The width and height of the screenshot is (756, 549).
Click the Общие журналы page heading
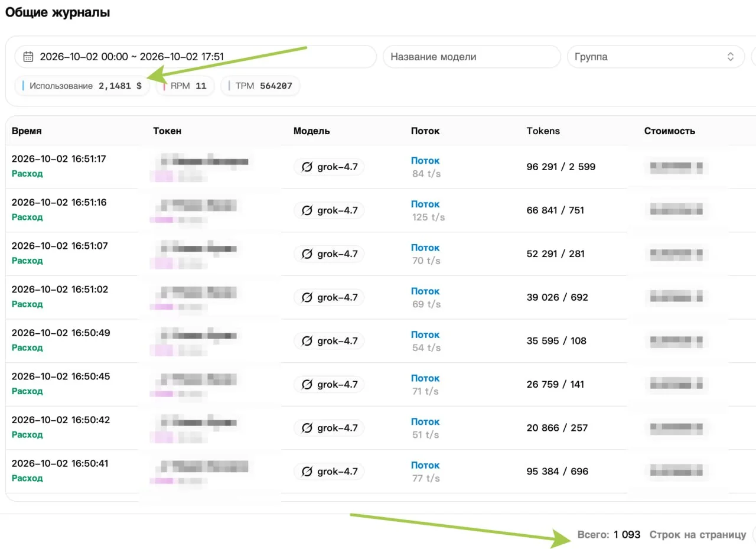[x=57, y=12]
